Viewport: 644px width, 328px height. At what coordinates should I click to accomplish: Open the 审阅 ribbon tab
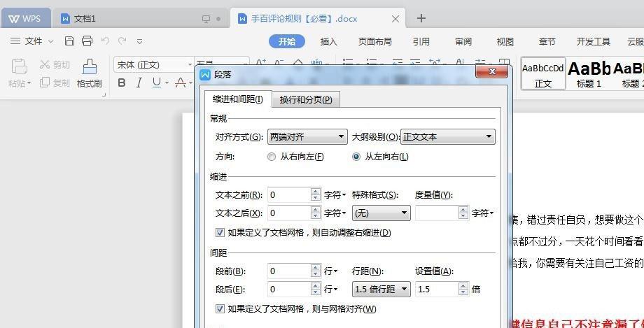click(x=463, y=41)
